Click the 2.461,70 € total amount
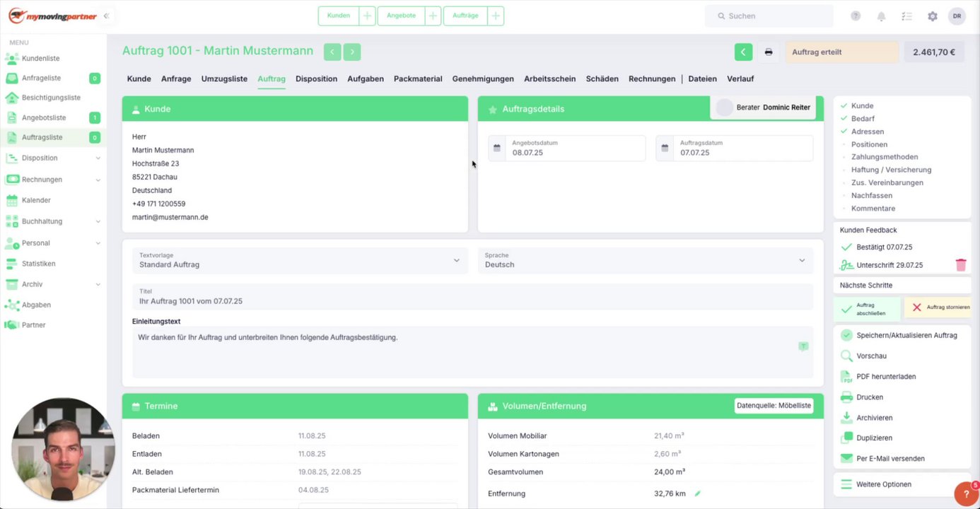Image resolution: width=980 pixels, height=509 pixels. click(x=934, y=52)
